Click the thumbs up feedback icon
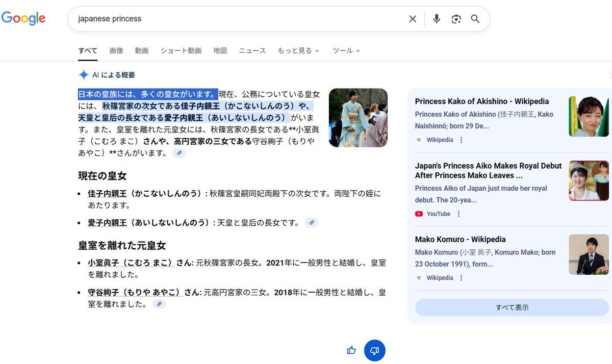Screen dimensions: 612x364 (351, 350)
